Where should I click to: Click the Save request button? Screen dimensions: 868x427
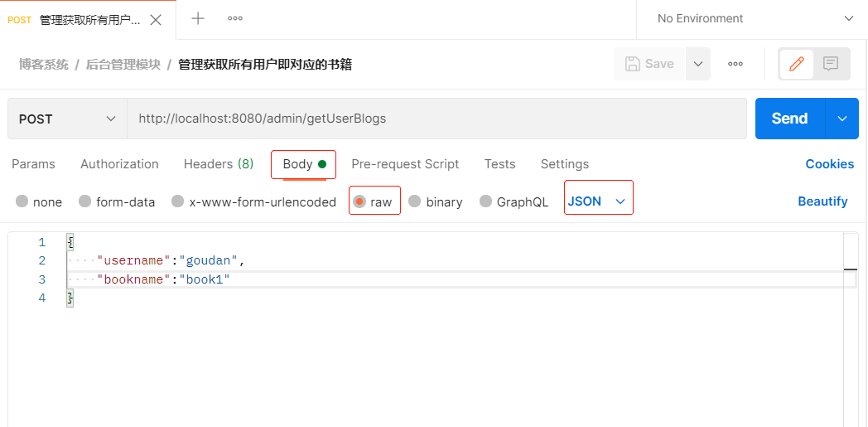(650, 64)
